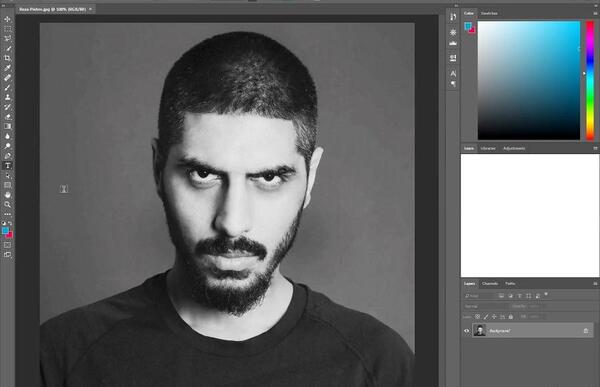The width and height of the screenshot is (600, 387).
Task: Select the Blur drop tool
Action: (8, 136)
